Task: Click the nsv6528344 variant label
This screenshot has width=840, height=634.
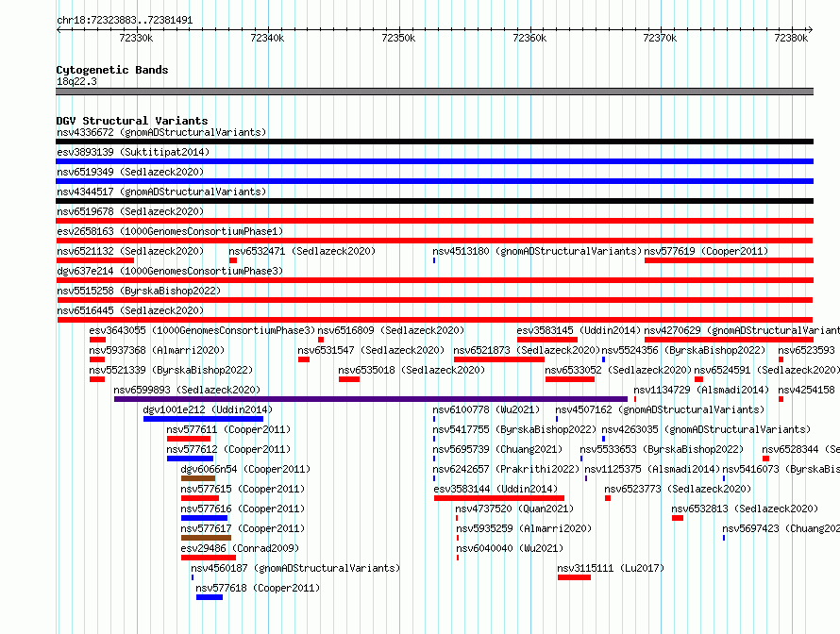Action: click(x=801, y=449)
